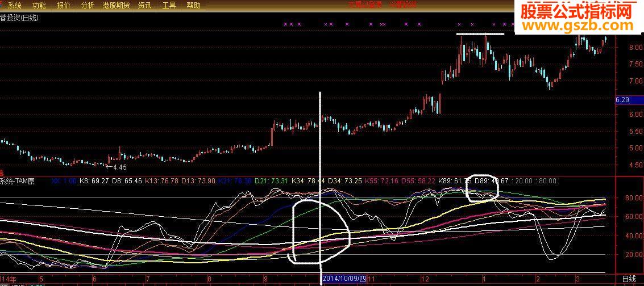Click month 12 on the time axis
Screen dimensions: 644x286
pyautogui.click(x=426, y=279)
